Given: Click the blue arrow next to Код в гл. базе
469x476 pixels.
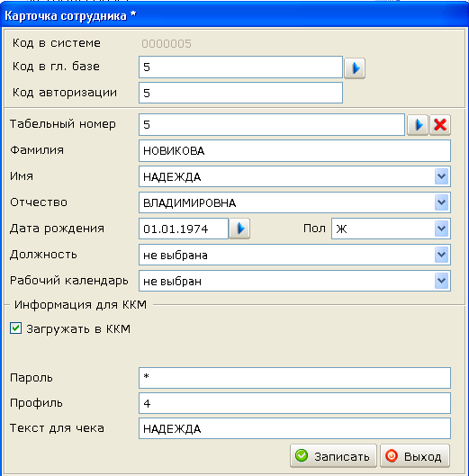Looking at the screenshot, I should click(x=355, y=68).
